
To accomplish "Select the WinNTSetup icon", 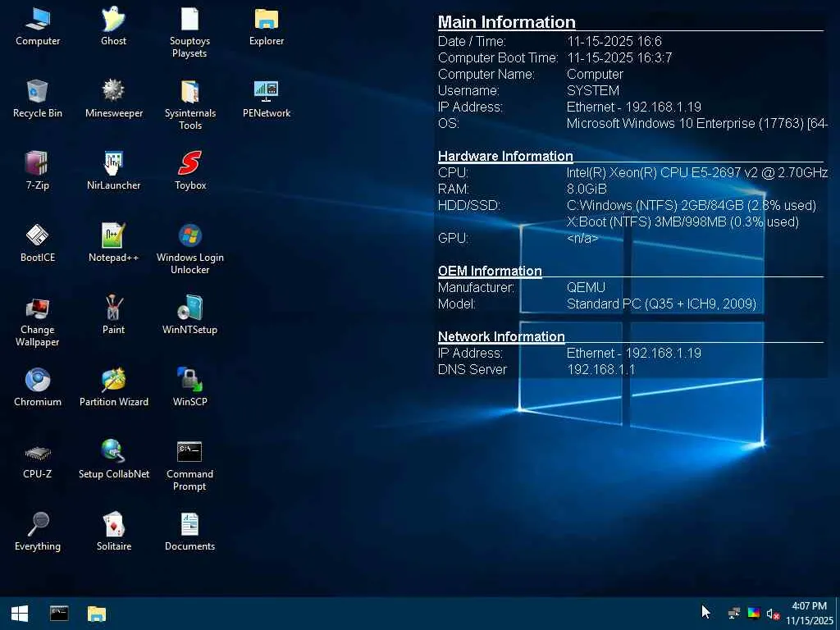I will coord(189,316).
